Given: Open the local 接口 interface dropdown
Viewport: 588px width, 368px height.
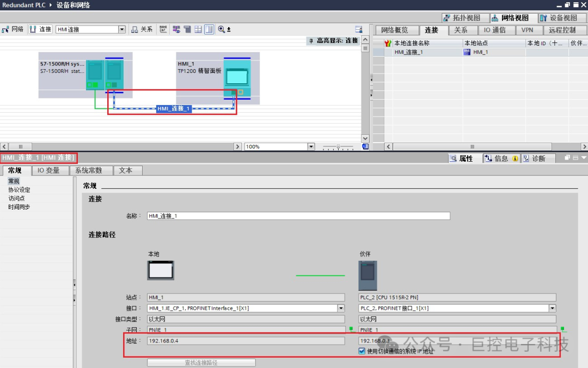Looking at the screenshot, I should pos(341,308).
